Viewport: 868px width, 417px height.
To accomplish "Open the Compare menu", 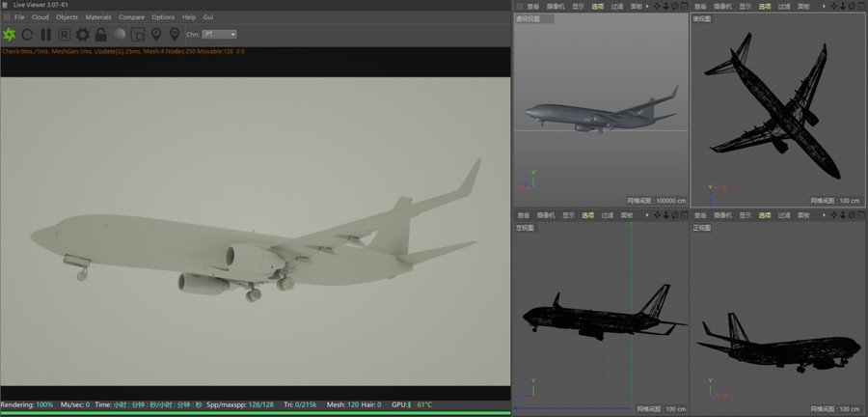I will [x=132, y=17].
